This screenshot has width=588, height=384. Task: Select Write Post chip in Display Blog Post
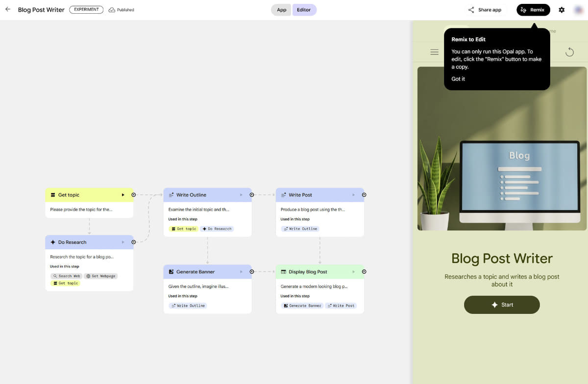pos(341,306)
